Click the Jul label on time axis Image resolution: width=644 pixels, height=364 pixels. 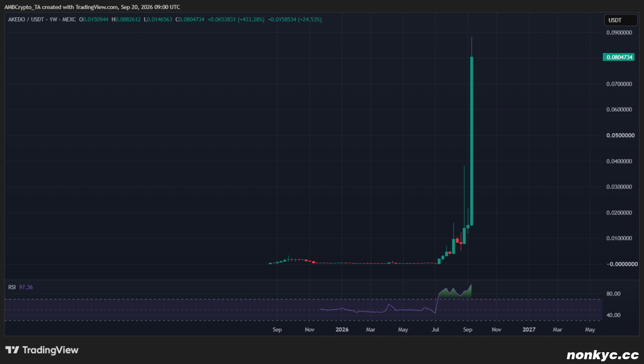click(x=436, y=329)
